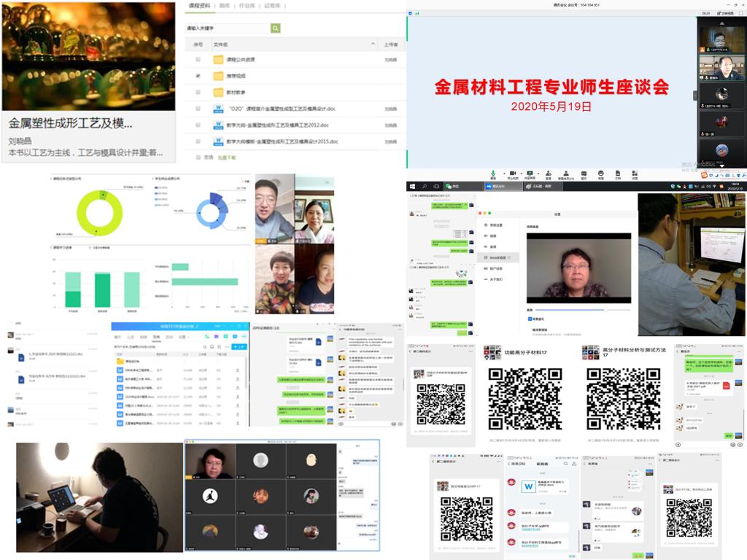This screenshot has height=560, width=747.
Task: Select 关于我们 in settings sidebar
Action: 494,279
